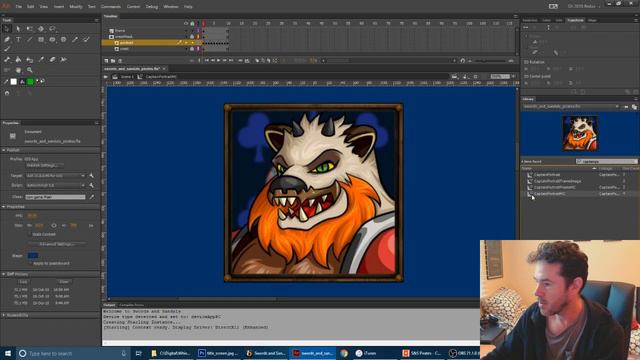
Task: Select the Hand tool
Action: click(18, 70)
